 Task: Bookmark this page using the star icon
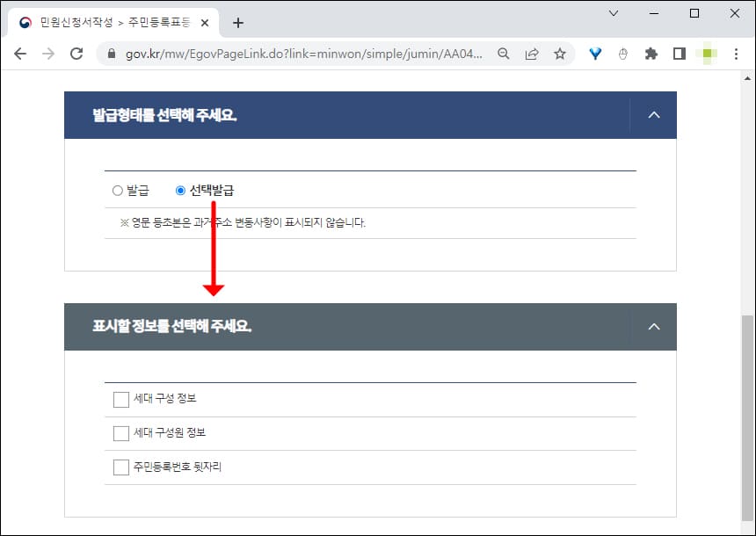click(560, 54)
